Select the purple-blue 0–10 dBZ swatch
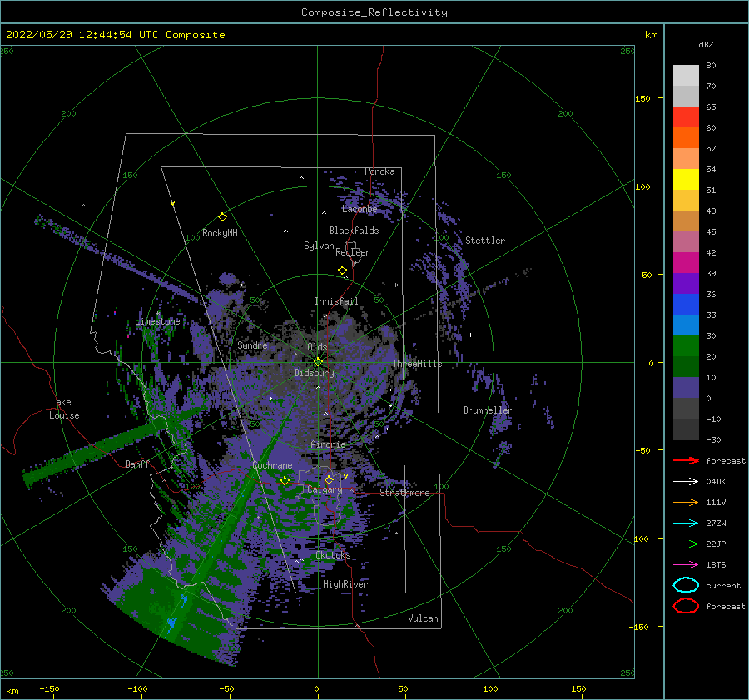 click(686, 388)
